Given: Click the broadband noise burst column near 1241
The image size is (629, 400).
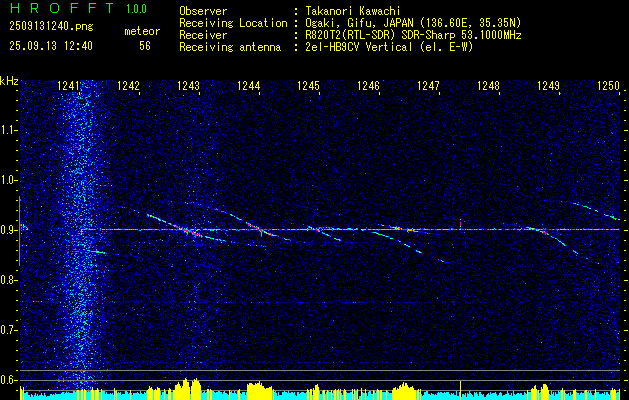Looking at the screenshot, I should click(x=81, y=237).
